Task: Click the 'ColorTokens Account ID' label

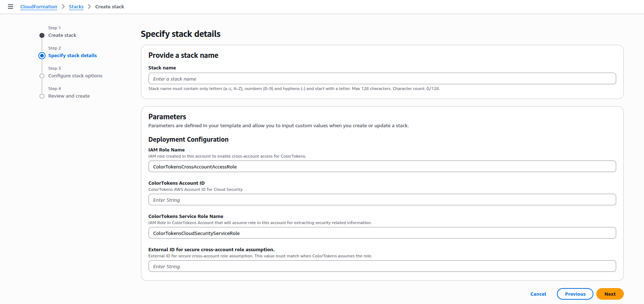Action: tap(176, 183)
